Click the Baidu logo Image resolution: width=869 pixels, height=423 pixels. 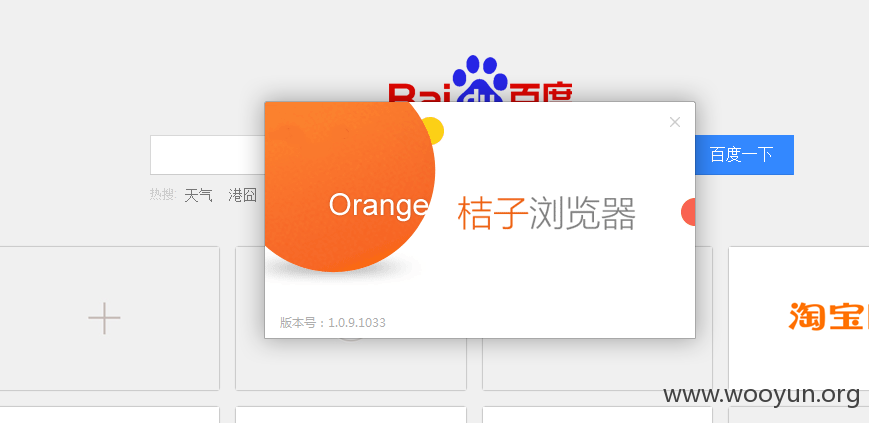click(x=480, y=78)
